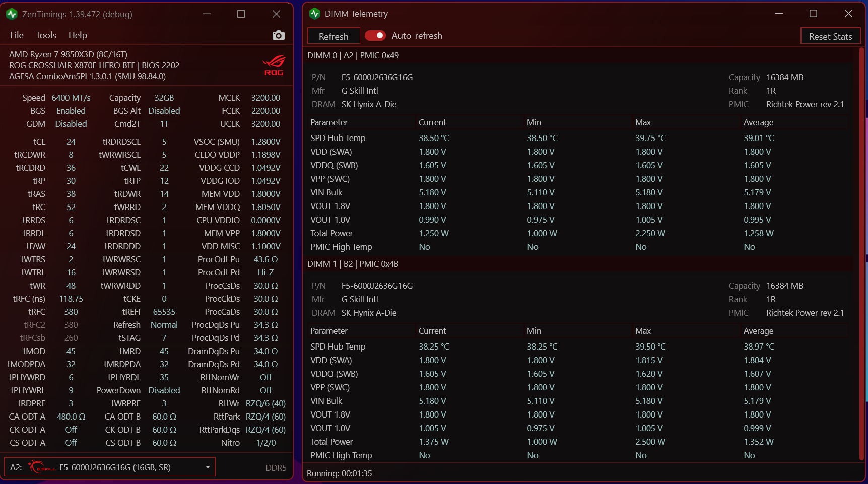Toggle the Auto-refresh switch off

(x=375, y=36)
